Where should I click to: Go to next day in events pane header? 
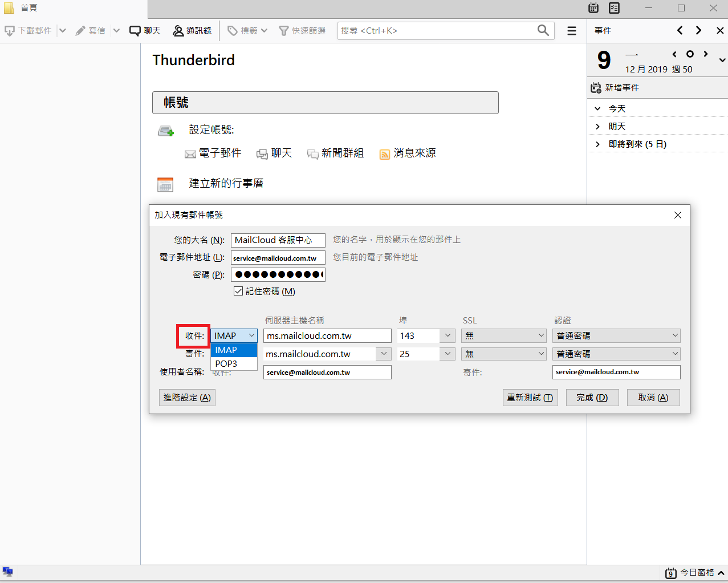[x=698, y=30]
